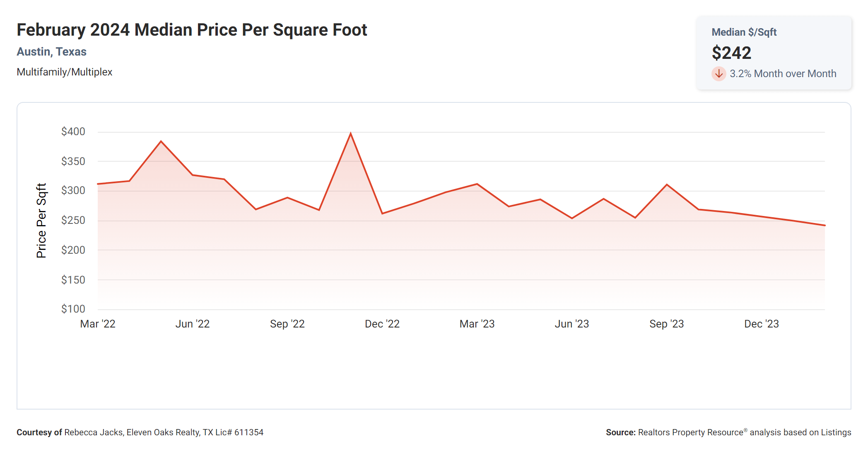Click the line's final endpoint at right edge
Image resolution: width=868 pixels, height=456 pixels.
[824, 226]
